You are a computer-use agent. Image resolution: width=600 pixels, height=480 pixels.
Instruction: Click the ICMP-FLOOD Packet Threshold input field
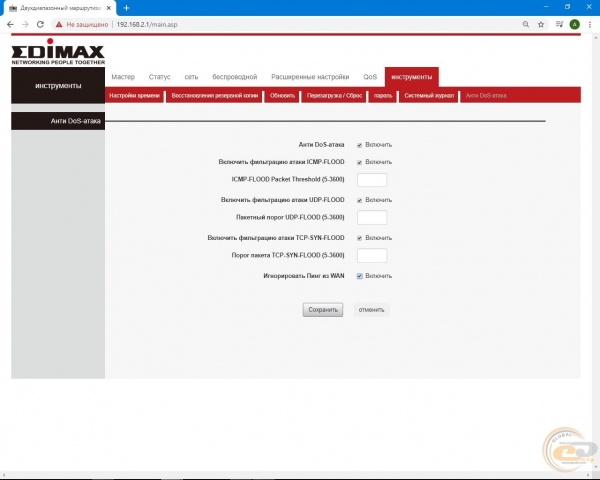pos(372,180)
